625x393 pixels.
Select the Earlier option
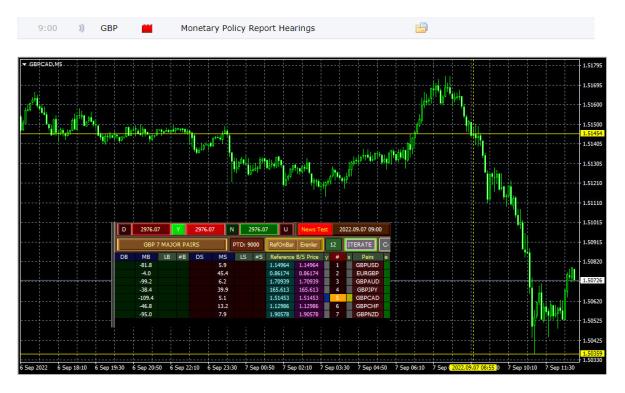coord(309,244)
